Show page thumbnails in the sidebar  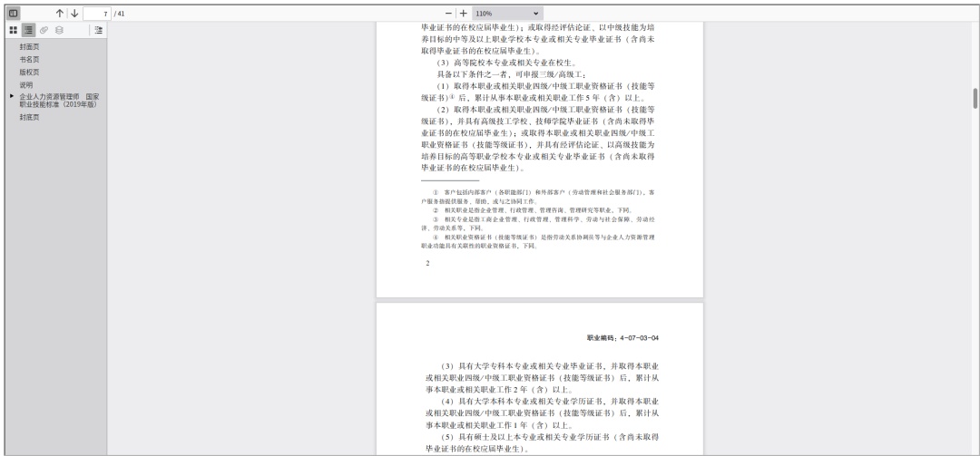12,29
